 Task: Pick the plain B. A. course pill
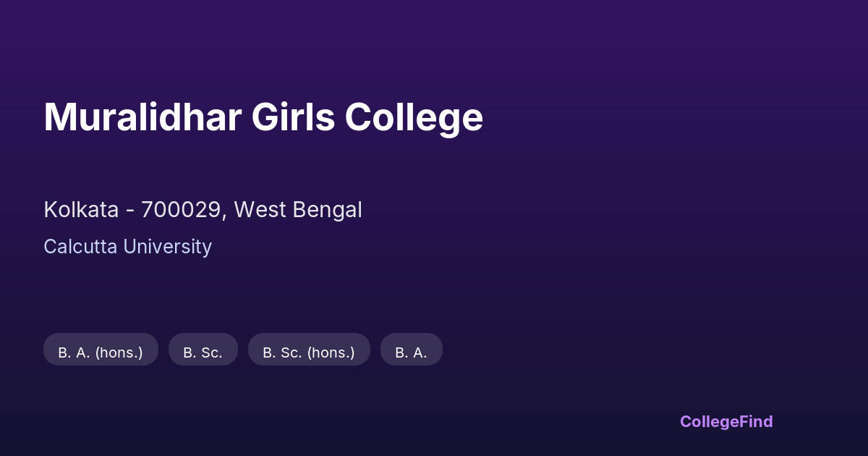click(411, 352)
